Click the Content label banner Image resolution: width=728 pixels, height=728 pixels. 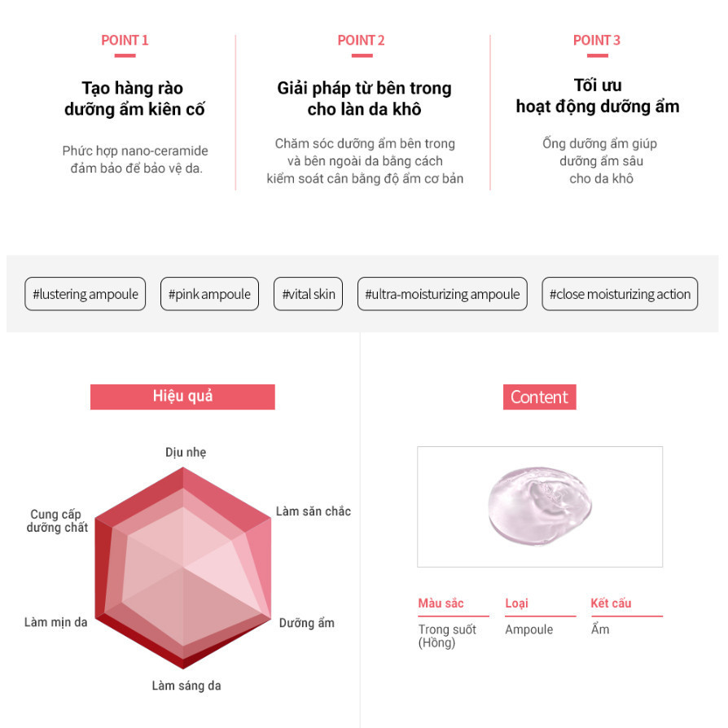pos(539,397)
